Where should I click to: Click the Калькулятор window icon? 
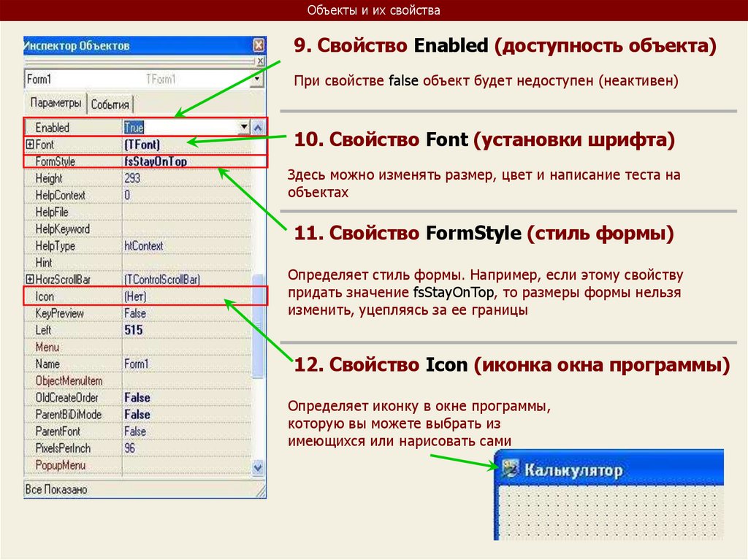510,469
